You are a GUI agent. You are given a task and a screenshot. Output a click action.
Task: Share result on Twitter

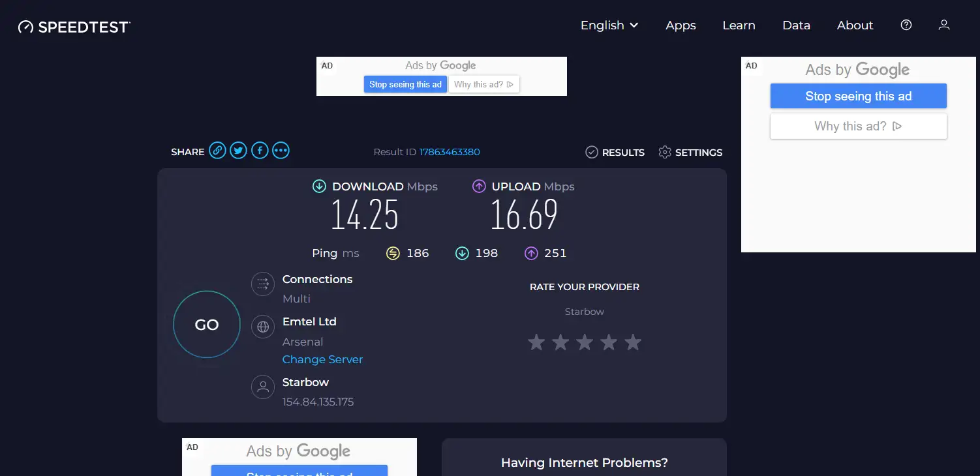(238, 151)
